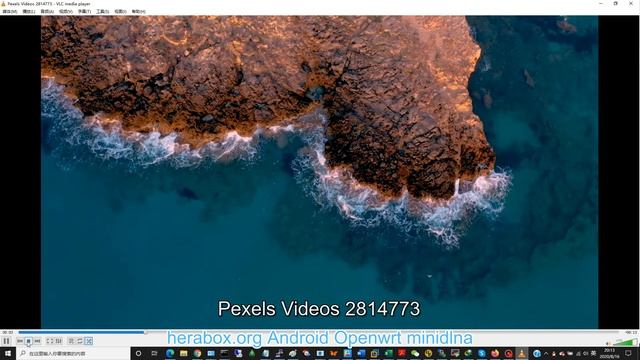Switch to VLC cone taskbar icon

522,353
